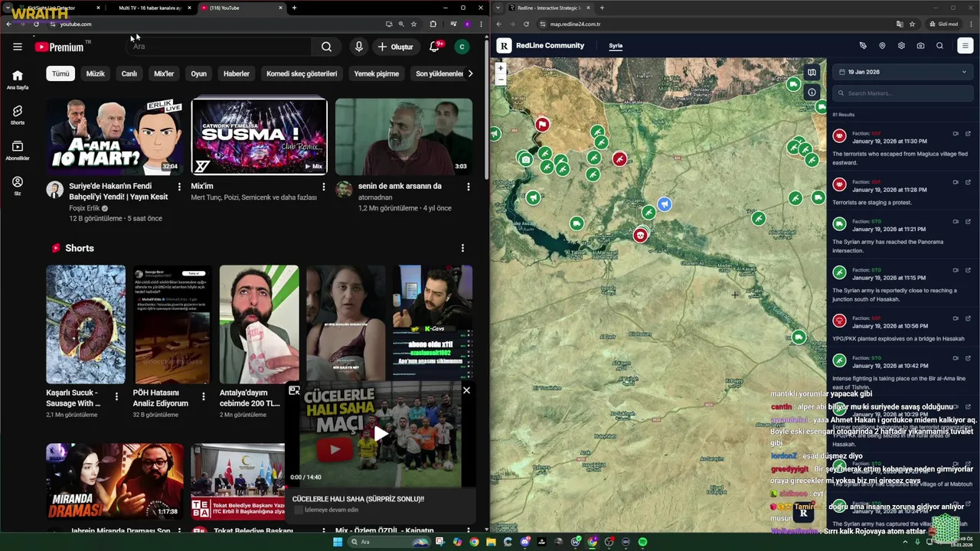
Task: Click the location pin icon in RedLine header
Action: [x=882, y=46]
